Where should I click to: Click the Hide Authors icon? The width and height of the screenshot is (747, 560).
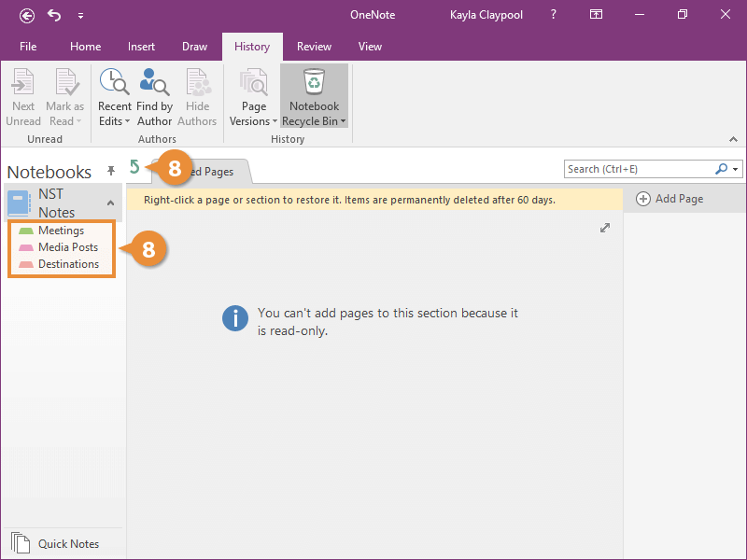[198, 82]
